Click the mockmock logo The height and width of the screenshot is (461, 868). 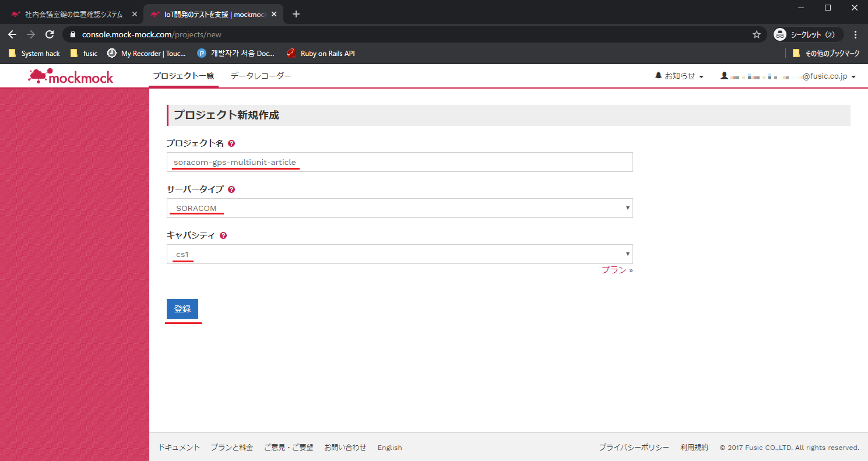click(x=71, y=76)
